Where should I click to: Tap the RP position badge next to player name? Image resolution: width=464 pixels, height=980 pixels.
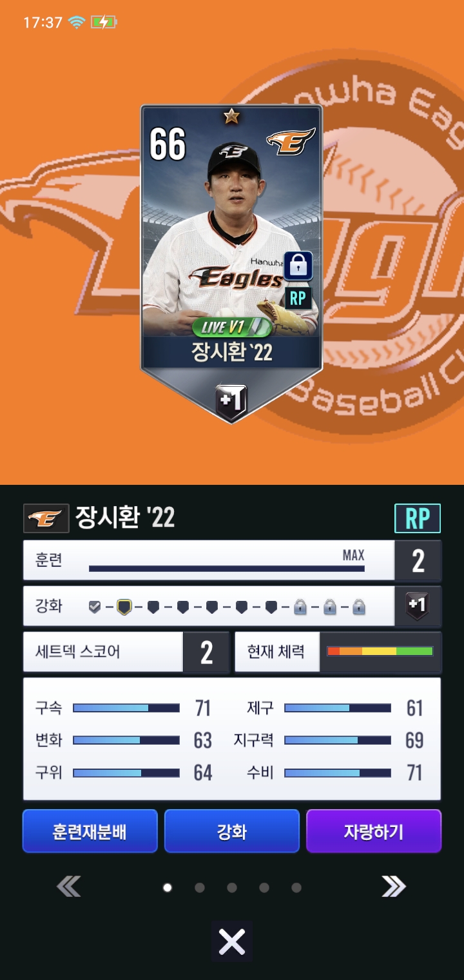tap(418, 518)
